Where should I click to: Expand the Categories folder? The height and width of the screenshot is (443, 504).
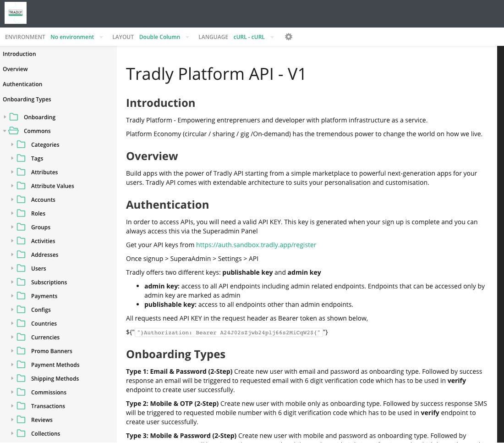click(12, 144)
